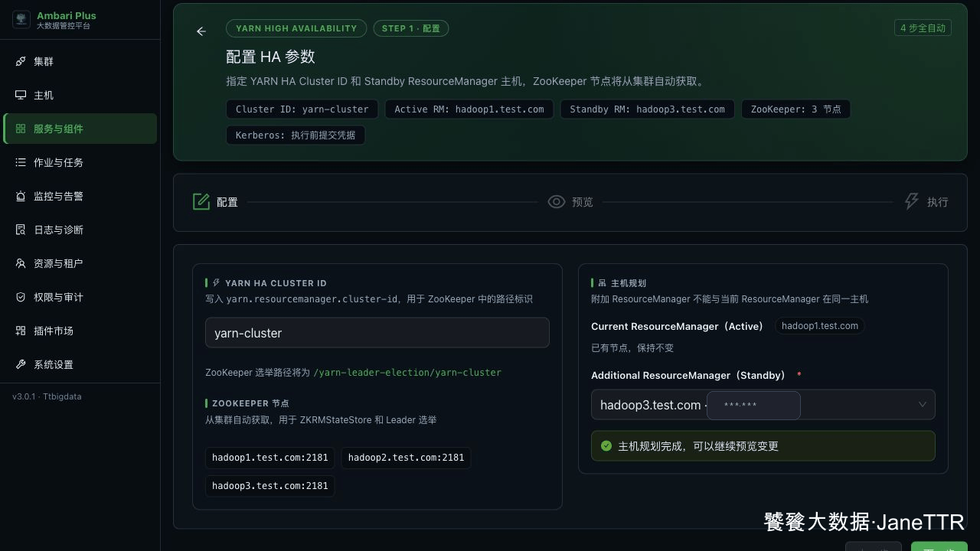
Task: Click the lightning icon beside YARN HA CLUSTER ID
Action: pyautogui.click(x=217, y=283)
